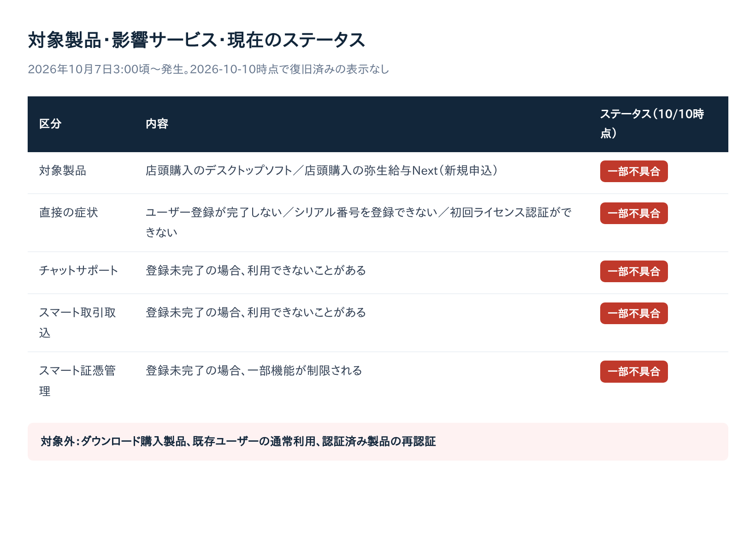756x545 pixels.
Task: Click the description text in チャットサポート row
Action: pos(256,270)
